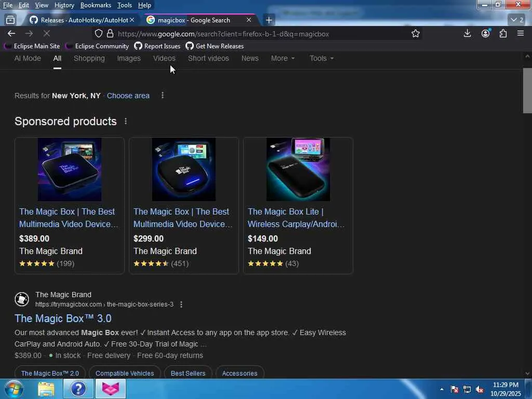Open Action Center flag icon
The width and height of the screenshot is (532, 399).
tap(455, 389)
